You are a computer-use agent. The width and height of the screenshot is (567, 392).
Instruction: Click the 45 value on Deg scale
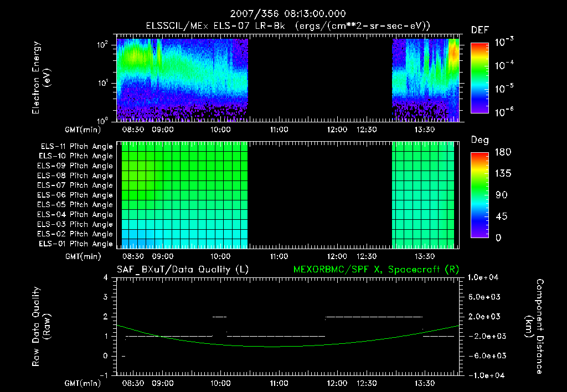503,216
